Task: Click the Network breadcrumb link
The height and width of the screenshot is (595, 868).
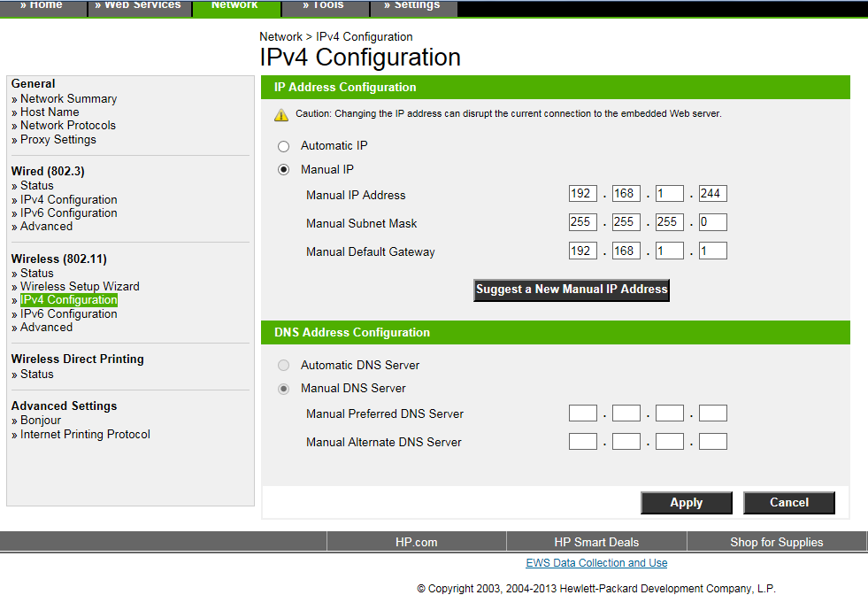Action: coord(280,36)
